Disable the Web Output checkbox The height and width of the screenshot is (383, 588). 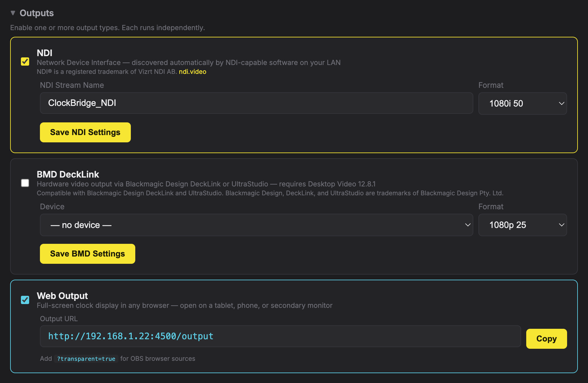coord(25,300)
